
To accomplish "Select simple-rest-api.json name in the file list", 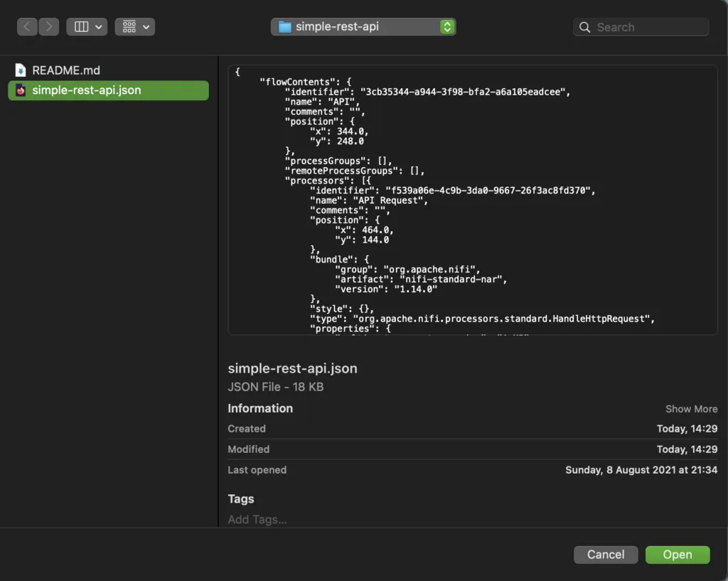I will (87, 90).
